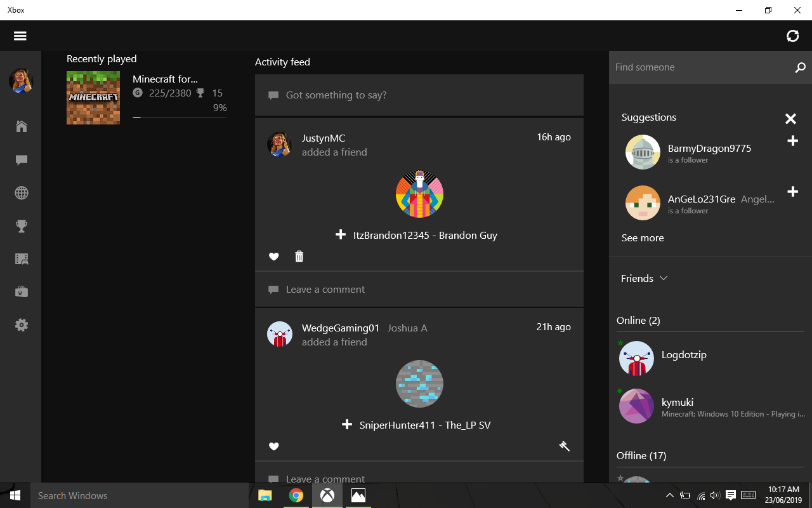Like the WedgeGaming01 added a friend post
Viewport: 812px width, 508px height.
point(274,446)
